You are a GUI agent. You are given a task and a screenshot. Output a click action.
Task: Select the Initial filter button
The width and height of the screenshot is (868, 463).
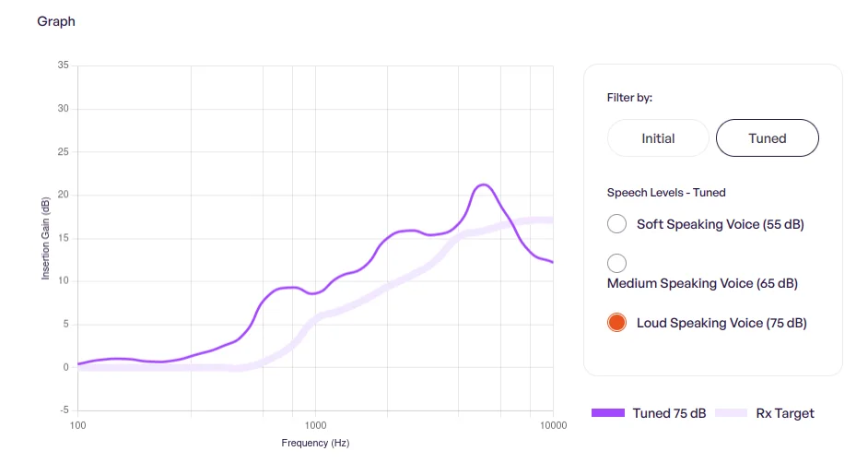(x=658, y=138)
